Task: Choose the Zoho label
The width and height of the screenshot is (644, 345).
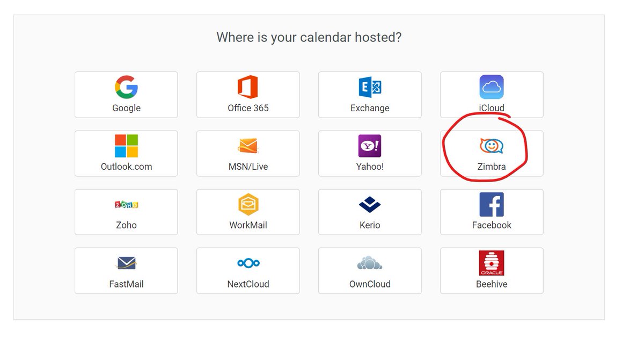Action: (126, 225)
